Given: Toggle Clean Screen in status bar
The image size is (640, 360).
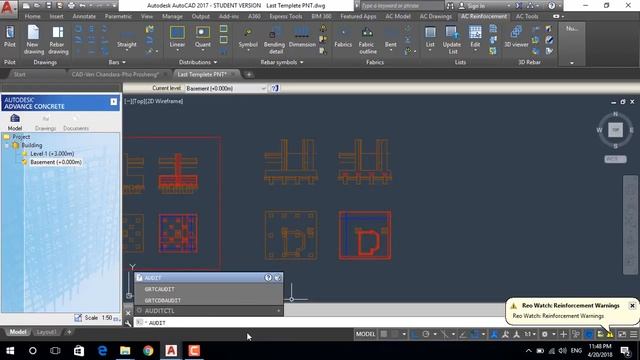Looking at the screenshot, I should coord(622,334).
